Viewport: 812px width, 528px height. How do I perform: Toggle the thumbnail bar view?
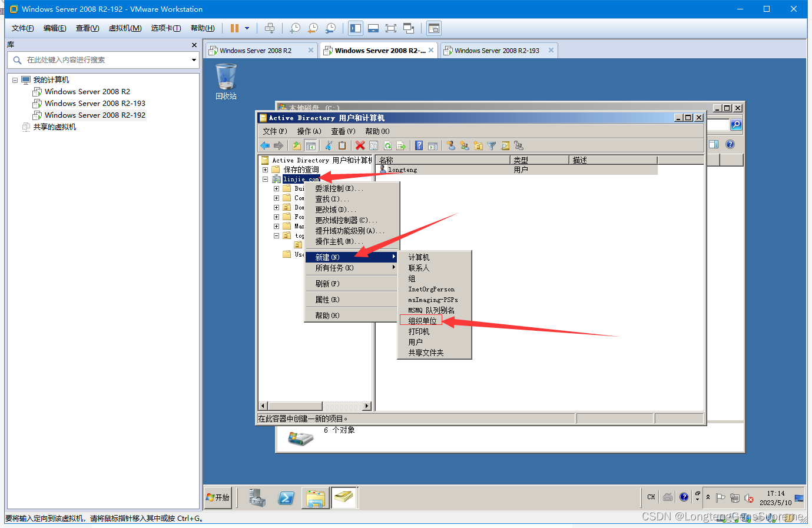[x=373, y=28]
